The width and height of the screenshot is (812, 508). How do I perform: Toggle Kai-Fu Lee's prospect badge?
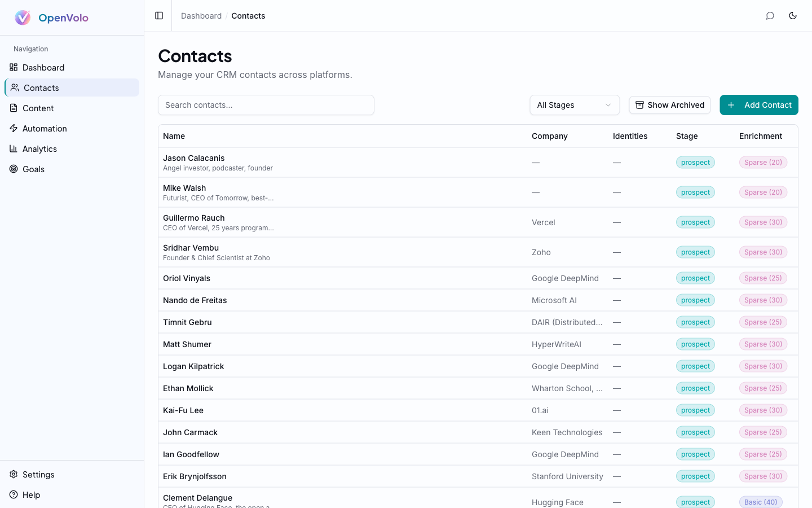click(x=695, y=410)
